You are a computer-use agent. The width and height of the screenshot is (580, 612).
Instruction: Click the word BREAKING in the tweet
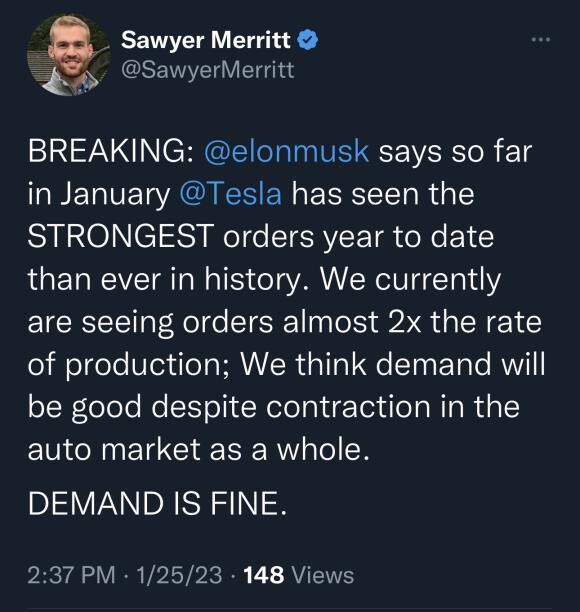(107, 151)
